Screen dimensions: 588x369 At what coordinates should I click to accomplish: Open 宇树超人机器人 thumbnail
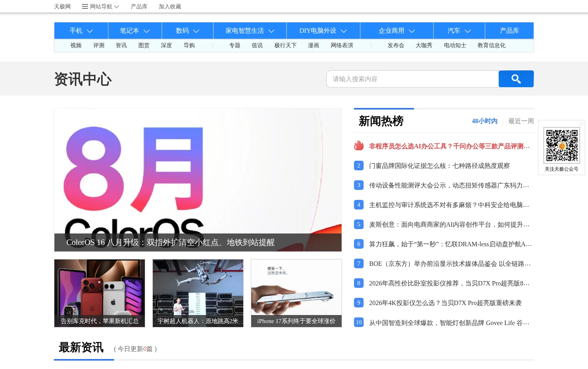pyautogui.click(x=198, y=293)
